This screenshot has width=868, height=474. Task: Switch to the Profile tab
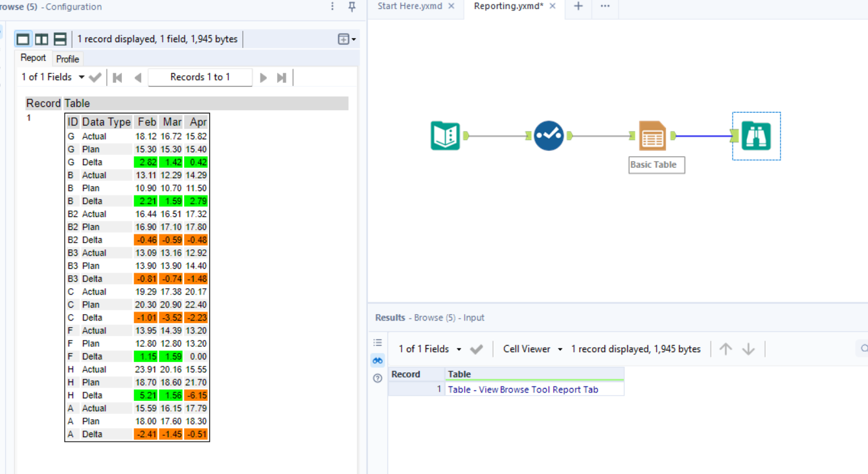click(67, 58)
